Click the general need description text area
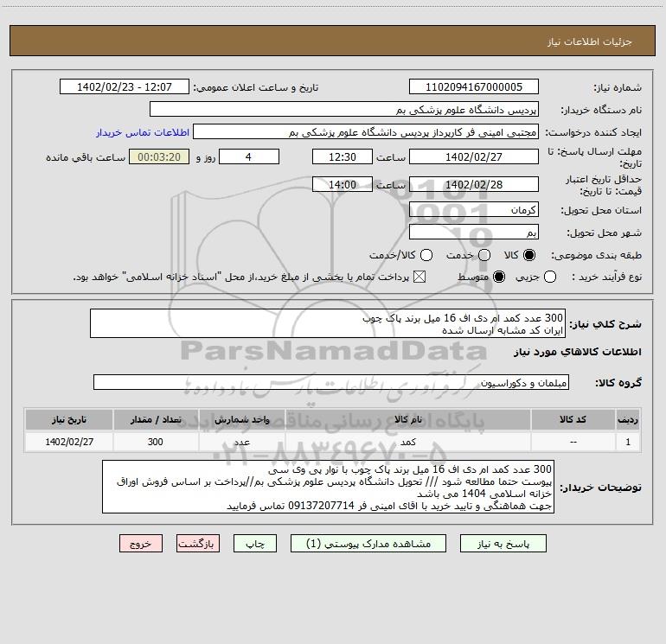Viewport: 666px width, 644px height. [328, 324]
